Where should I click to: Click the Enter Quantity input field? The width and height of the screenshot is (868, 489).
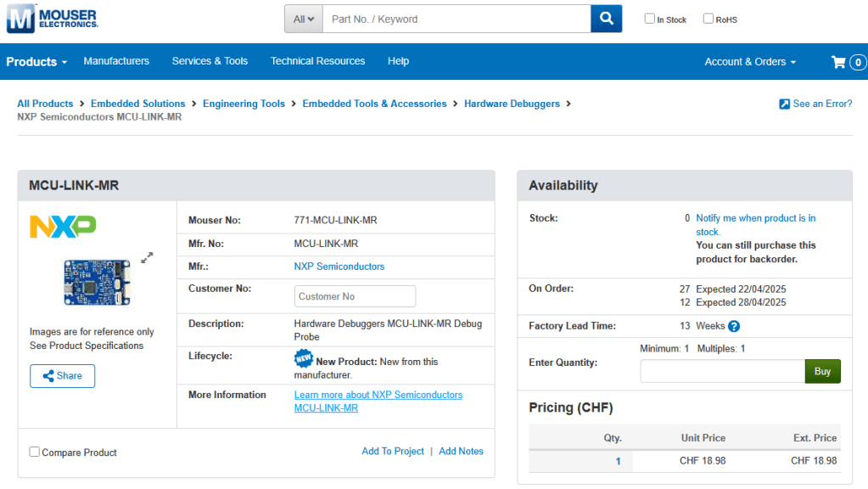point(722,371)
